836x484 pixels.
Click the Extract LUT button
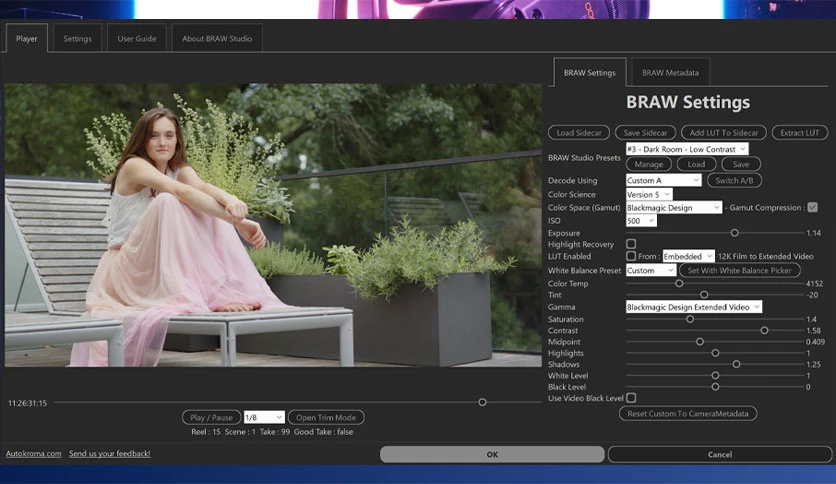800,133
